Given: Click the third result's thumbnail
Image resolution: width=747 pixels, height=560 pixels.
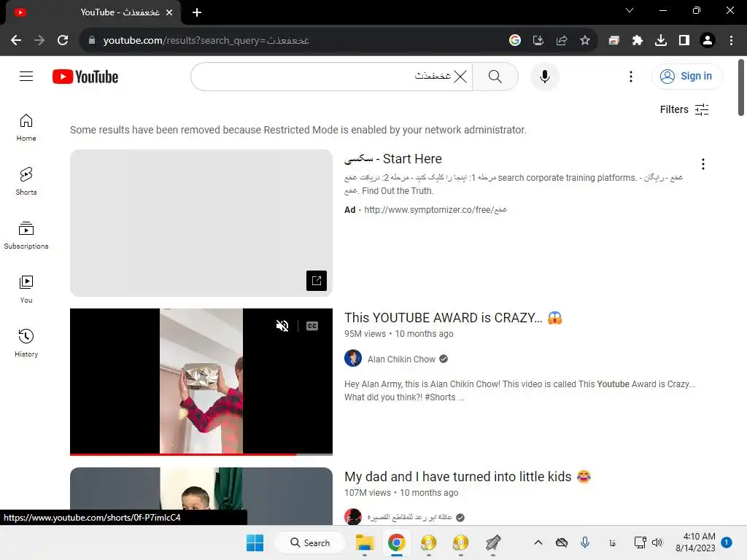Looking at the screenshot, I should 201,496.
